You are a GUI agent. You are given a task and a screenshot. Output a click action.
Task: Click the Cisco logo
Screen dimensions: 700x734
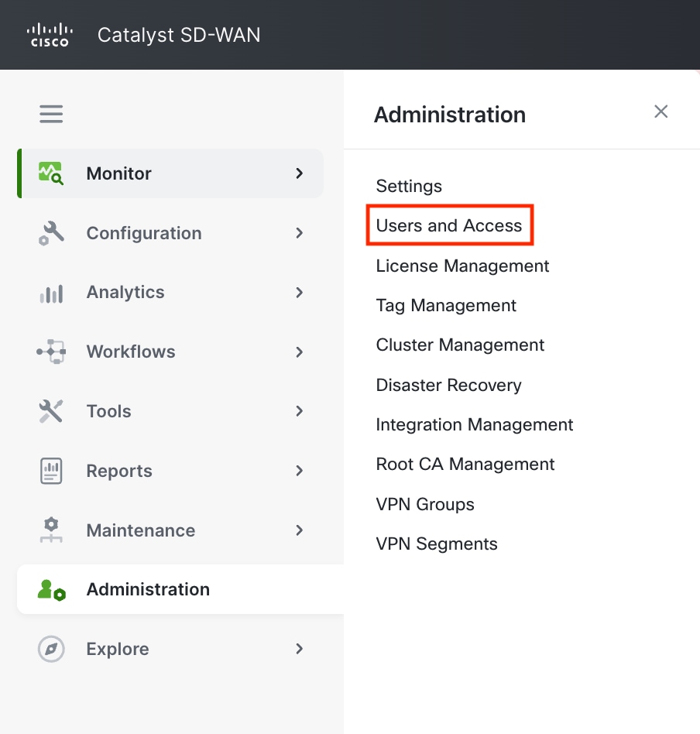click(x=50, y=35)
